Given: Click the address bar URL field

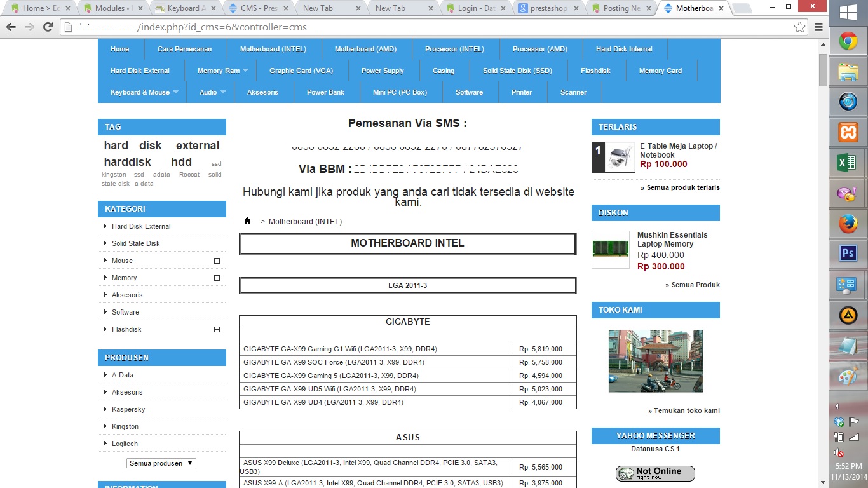Looking at the screenshot, I should point(426,27).
